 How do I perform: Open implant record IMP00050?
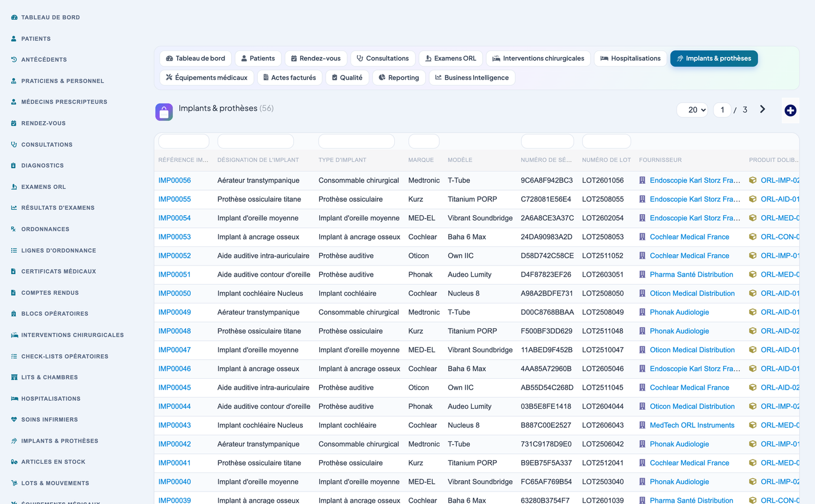(x=174, y=294)
